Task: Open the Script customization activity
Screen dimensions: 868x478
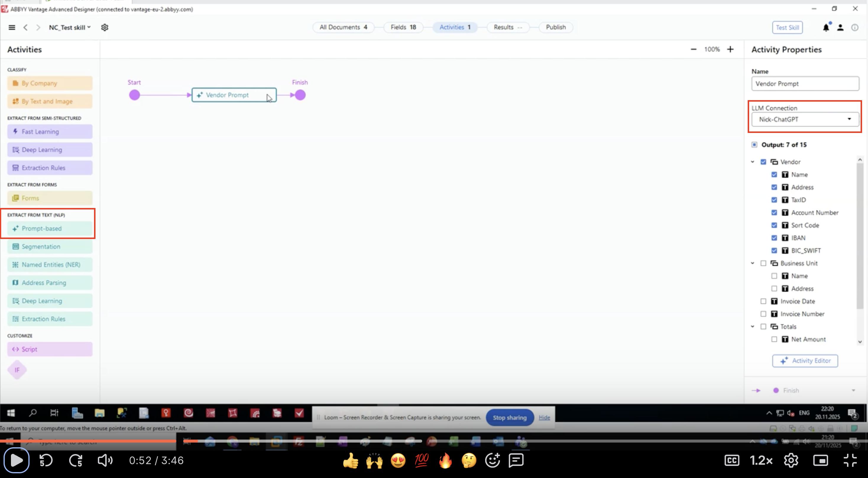Action: [50, 349]
